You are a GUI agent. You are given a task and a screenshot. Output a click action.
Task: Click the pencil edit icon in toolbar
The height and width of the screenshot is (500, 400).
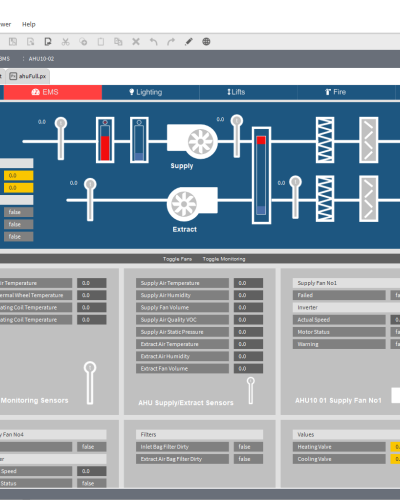tap(189, 42)
